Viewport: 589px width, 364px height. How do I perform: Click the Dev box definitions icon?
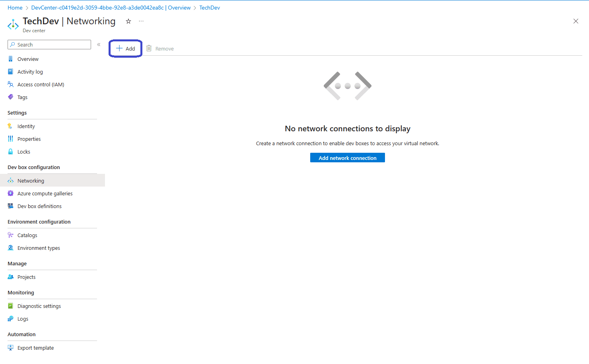(x=11, y=206)
